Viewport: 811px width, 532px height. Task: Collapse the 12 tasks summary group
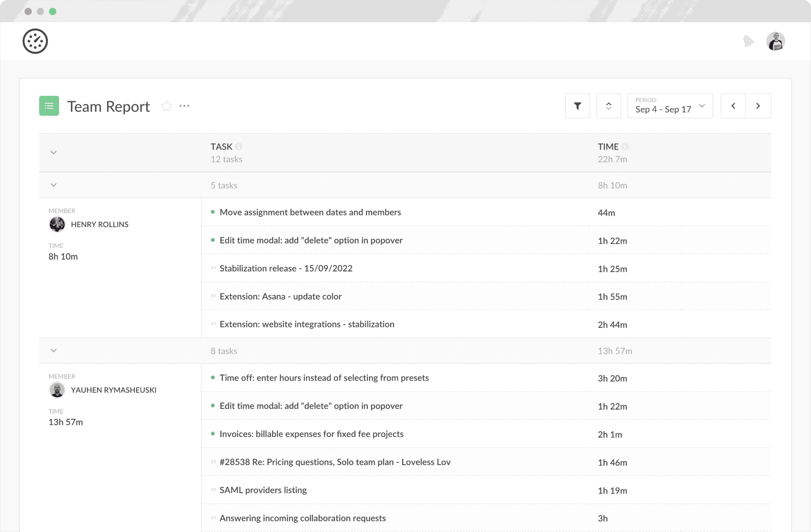pyautogui.click(x=53, y=152)
